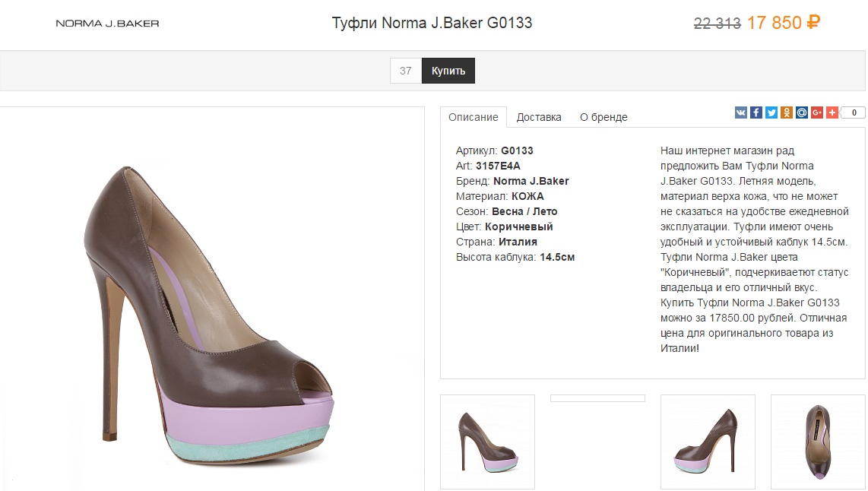Open more share options plus icon
868x491 pixels.
click(832, 112)
